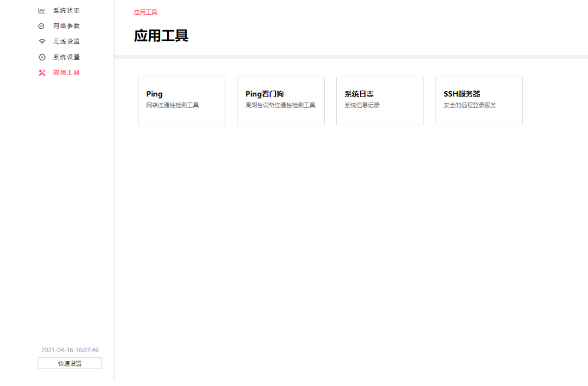The height and width of the screenshot is (386, 588).
Task: Click the 网络连通性检测工具 description text
Action: tap(171, 105)
